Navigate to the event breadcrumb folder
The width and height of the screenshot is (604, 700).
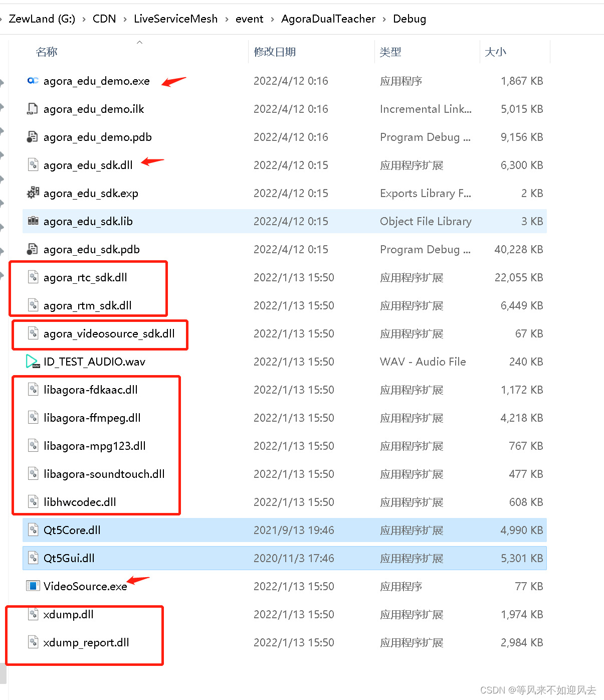pos(250,19)
